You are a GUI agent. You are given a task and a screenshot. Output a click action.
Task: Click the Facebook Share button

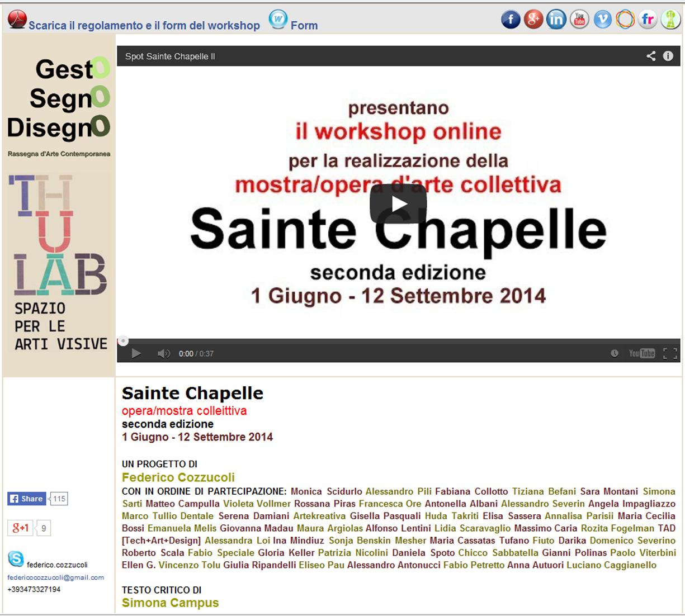pyautogui.click(x=26, y=499)
